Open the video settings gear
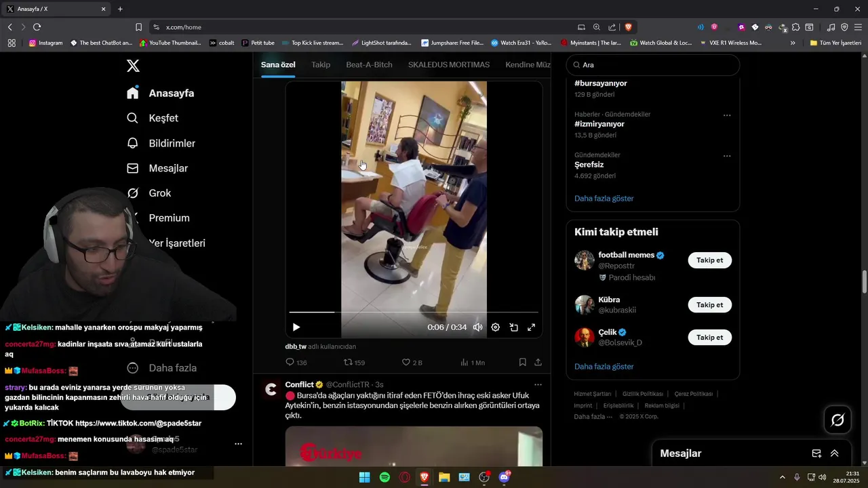Screen dimensions: 868x488 [x=496, y=327]
